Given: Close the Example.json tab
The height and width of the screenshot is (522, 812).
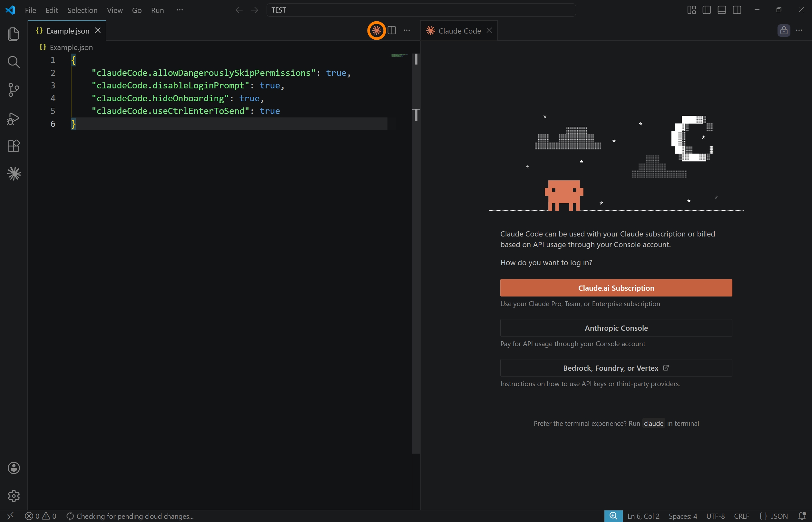Looking at the screenshot, I should click(x=98, y=31).
